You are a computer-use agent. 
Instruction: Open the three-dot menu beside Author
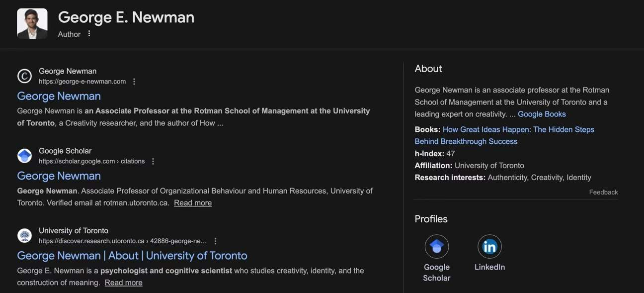click(89, 34)
